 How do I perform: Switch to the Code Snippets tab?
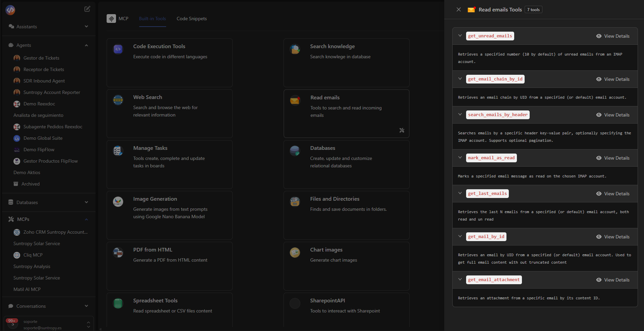pyautogui.click(x=192, y=19)
